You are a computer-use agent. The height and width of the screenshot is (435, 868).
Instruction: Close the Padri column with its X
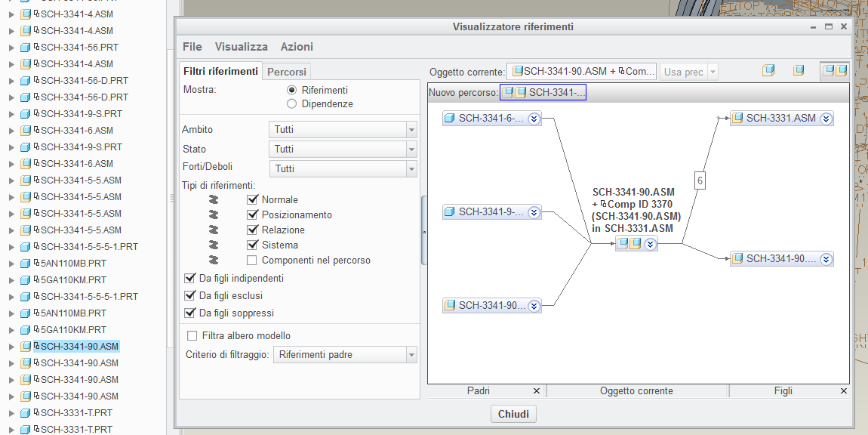coord(536,391)
